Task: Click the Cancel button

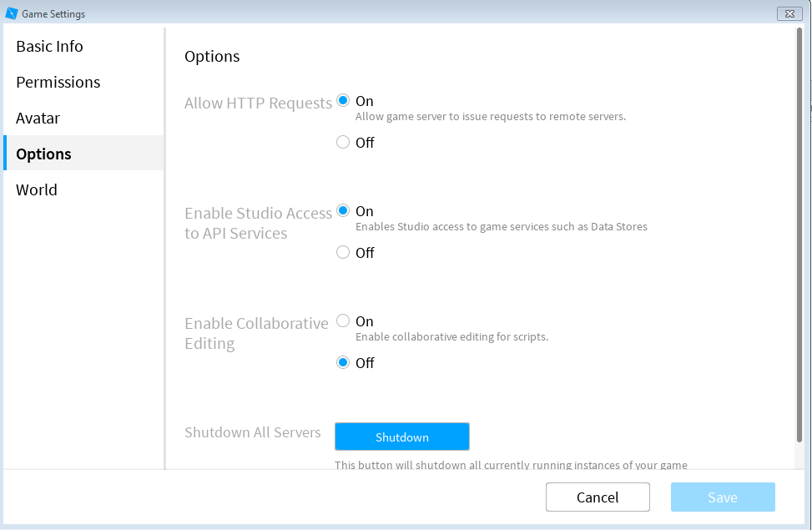Action: coord(598,497)
